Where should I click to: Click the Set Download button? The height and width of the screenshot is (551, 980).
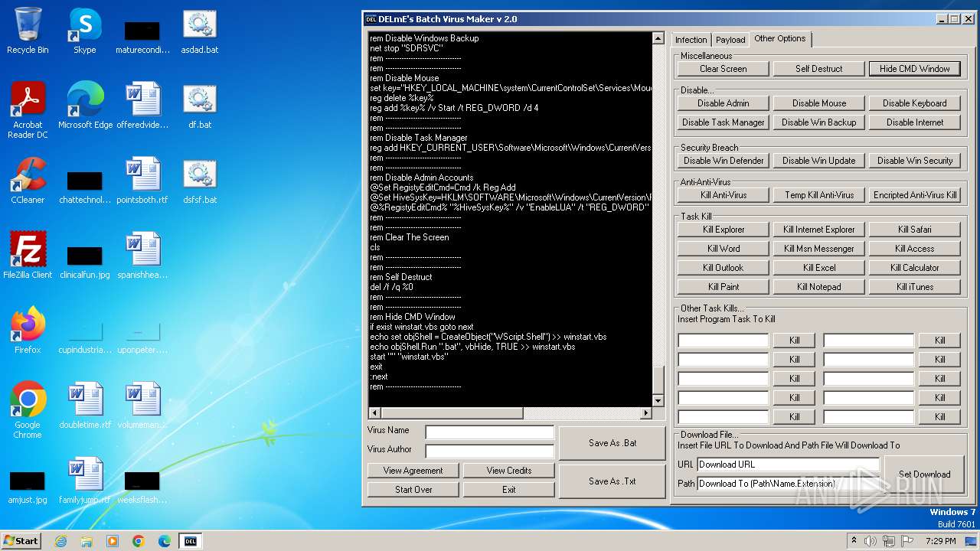point(925,474)
